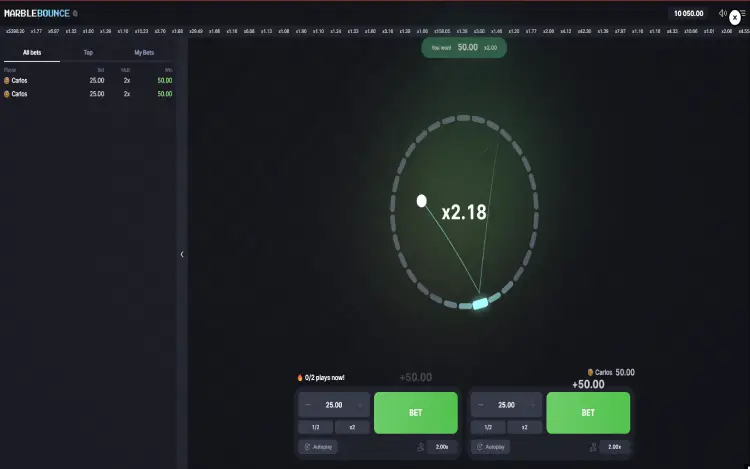Edit the 2.00x auto-cashout field in the left panel
Screen dimensions: 750x469
tap(442, 447)
